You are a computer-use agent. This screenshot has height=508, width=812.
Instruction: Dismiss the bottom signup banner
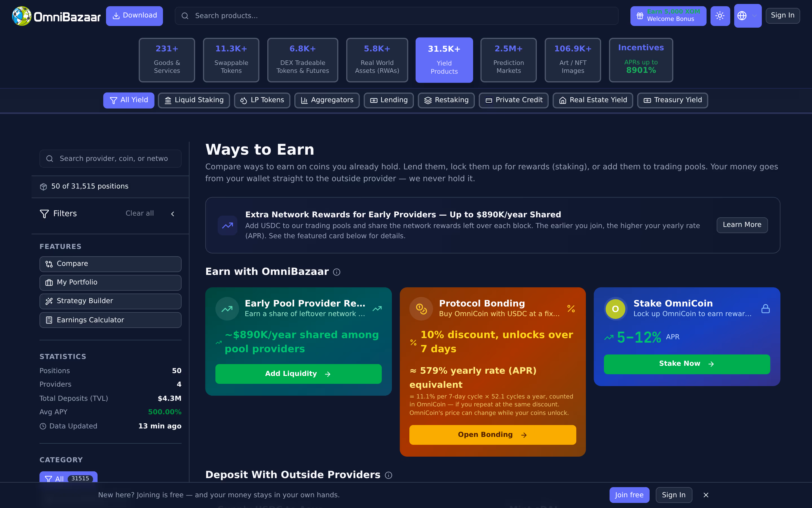pos(706,495)
